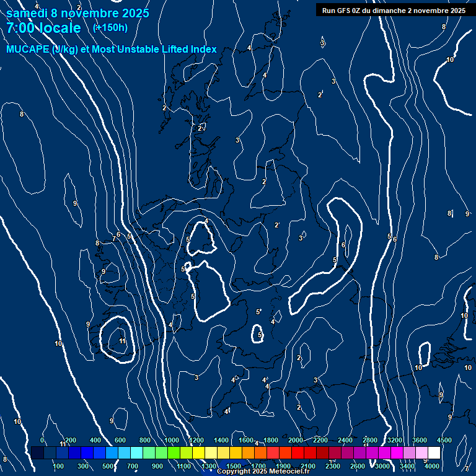Screen dimensions: 476x476
Task: Click the '500' legend value
Action: (x=108, y=466)
